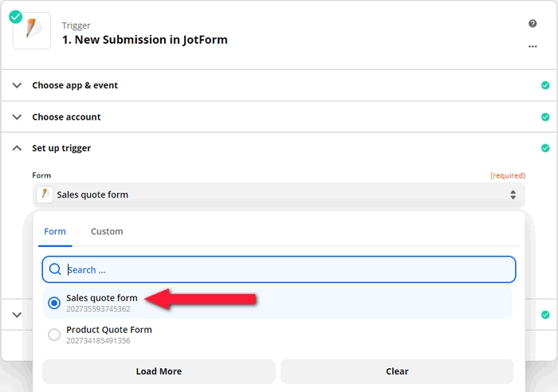Click the green check beside Choose app & event
This screenshot has height=392, width=558.
[545, 85]
